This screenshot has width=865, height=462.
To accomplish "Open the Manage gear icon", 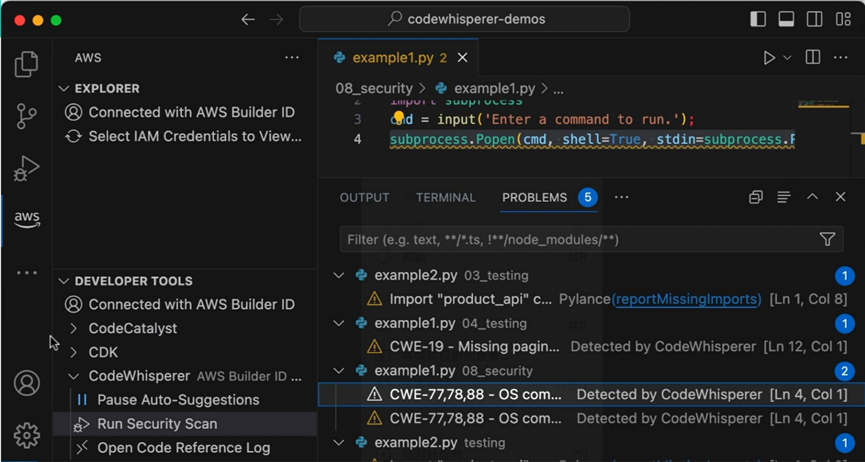I will click(26, 436).
